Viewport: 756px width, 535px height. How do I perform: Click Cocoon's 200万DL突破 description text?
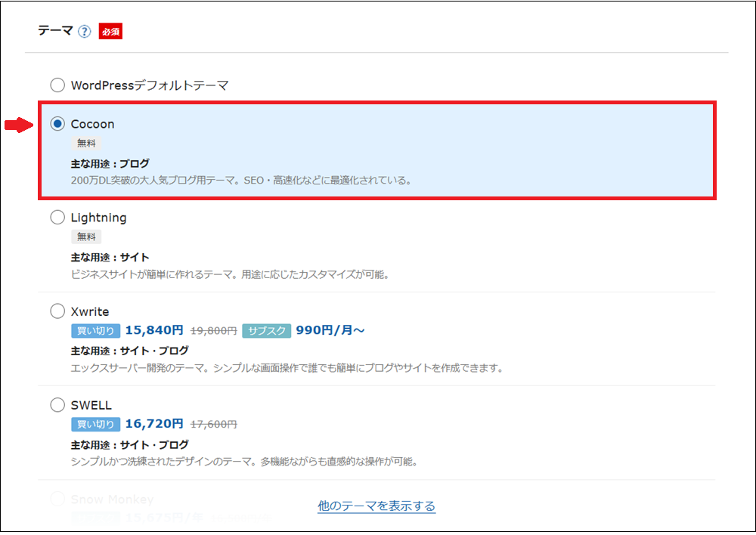[x=241, y=181]
